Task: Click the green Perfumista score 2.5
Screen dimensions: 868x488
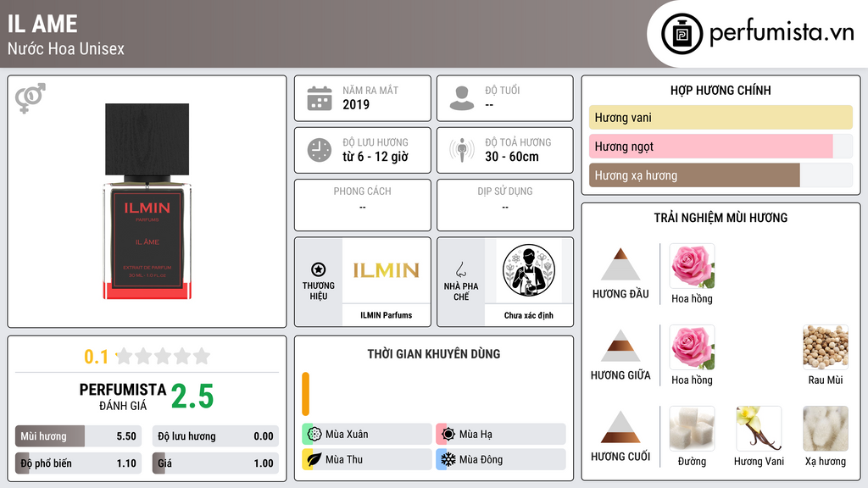Action: coord(192,396)
